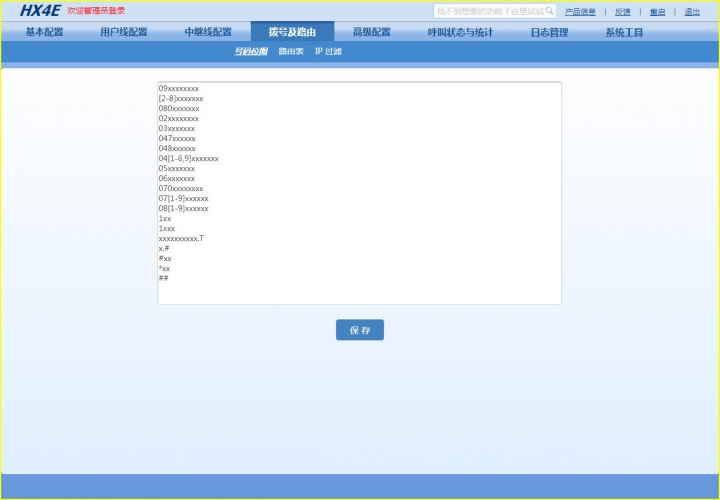Open the 呼叫状态与统计 main tab
The height and width of the screenshot is (500, 720).
tap(460, 32)
